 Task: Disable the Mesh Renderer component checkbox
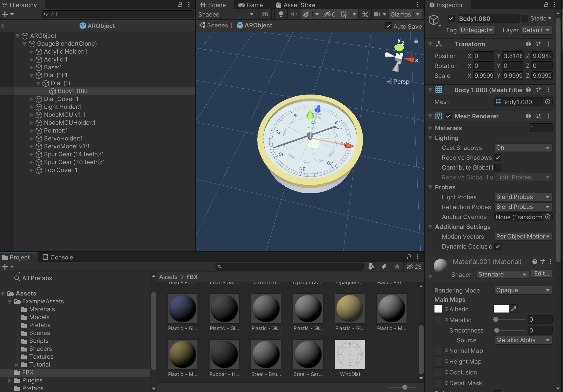448,116
